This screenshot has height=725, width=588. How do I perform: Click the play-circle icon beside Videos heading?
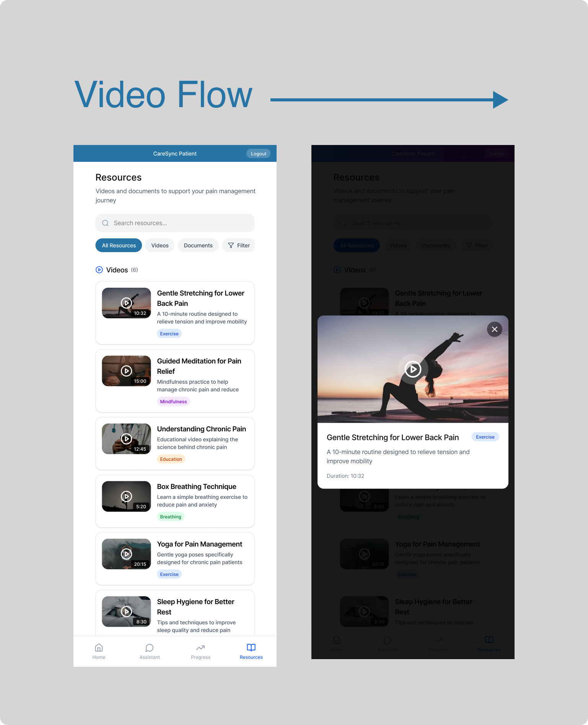coord(99,270)
